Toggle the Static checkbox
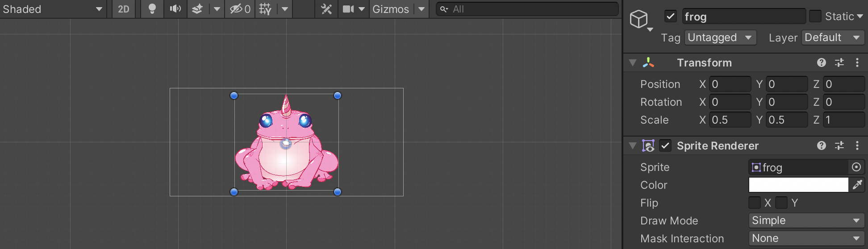The width and height of the screenshot is (868, 249). (815, 17)
